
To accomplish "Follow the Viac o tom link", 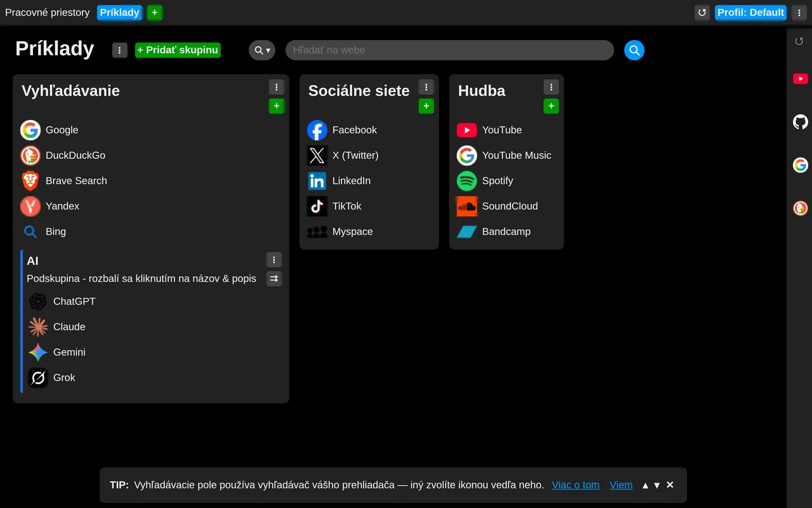I will (575, 485).
